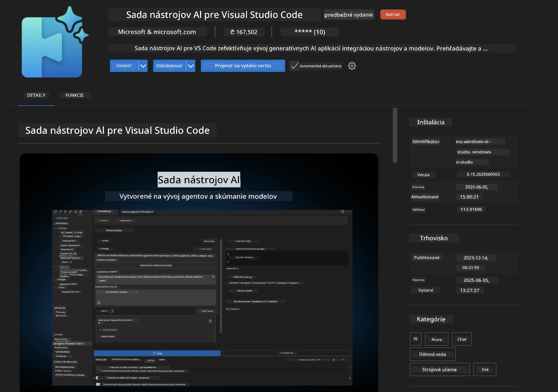Click the AI Toolkit extension logo
Image resolution: width=558 pixels, height=392 pixels.
(x=55, y=42)
